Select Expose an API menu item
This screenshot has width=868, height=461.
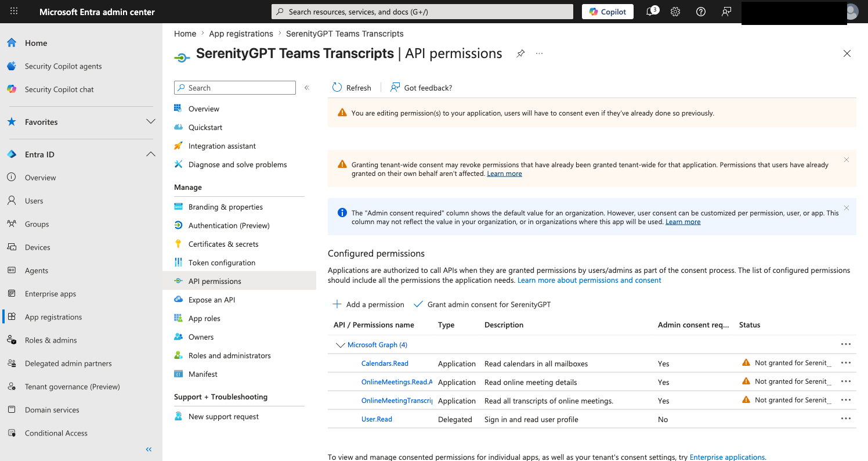pyautogui.click(x=212, y=300)
